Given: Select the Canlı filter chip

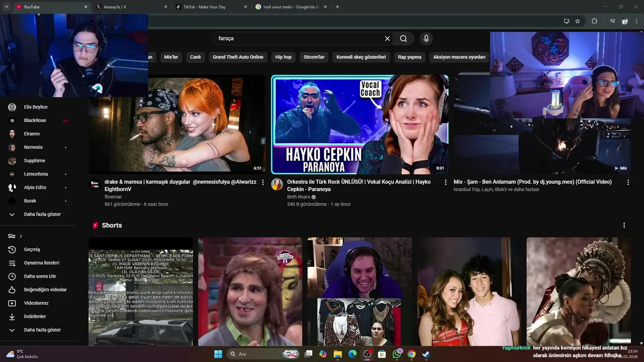Looking at the screenshot, I should click(x=195, y=57).
